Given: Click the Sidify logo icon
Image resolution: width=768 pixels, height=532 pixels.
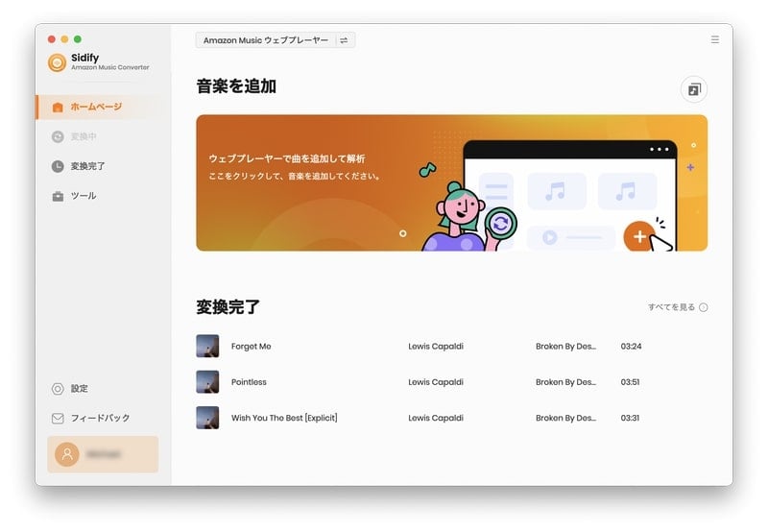Looking at the screenshot, I should [x=57, y=62].
